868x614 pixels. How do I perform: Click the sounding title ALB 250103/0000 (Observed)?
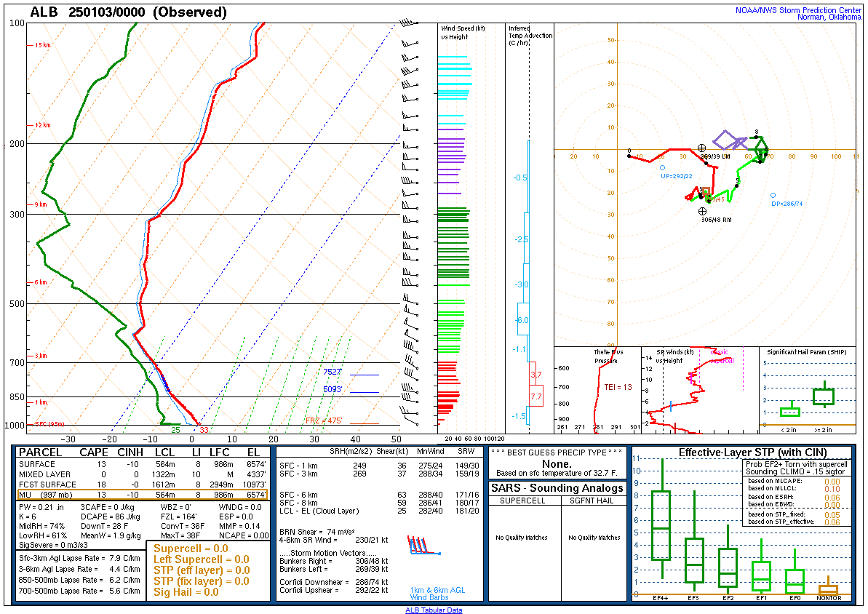(128, 12)
